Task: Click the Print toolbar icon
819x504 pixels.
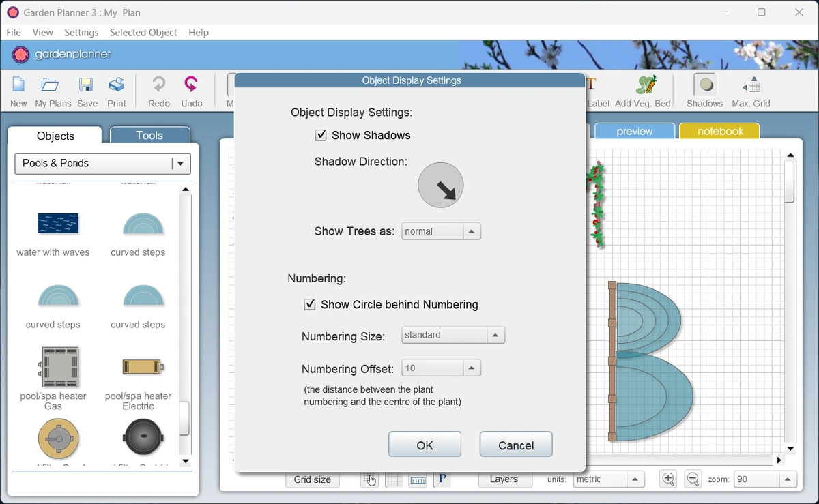Action: click(x=117, y=85)
